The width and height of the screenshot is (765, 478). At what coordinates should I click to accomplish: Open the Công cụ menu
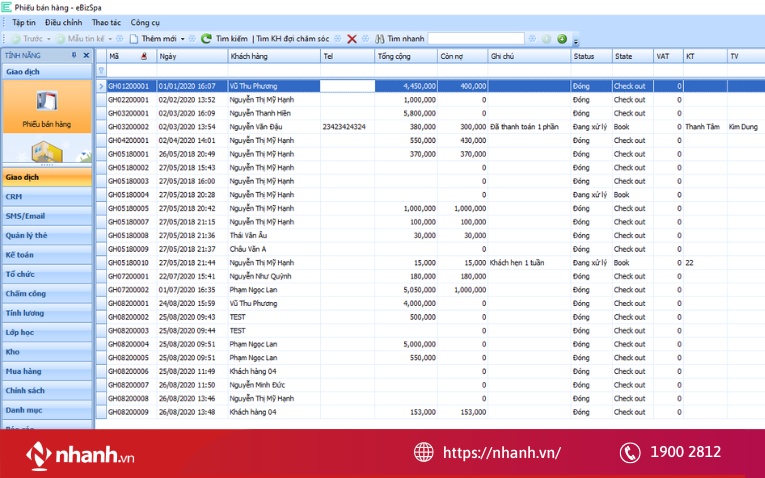point(145,22)
